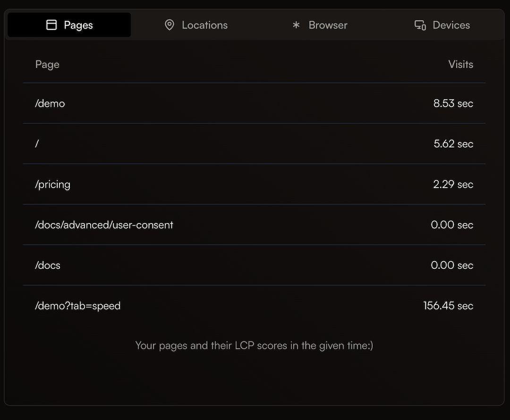Click the Devices monitor-and-phone icon
Image resolution: width=510 pixels, height=420 pixels.
[420, 25]
